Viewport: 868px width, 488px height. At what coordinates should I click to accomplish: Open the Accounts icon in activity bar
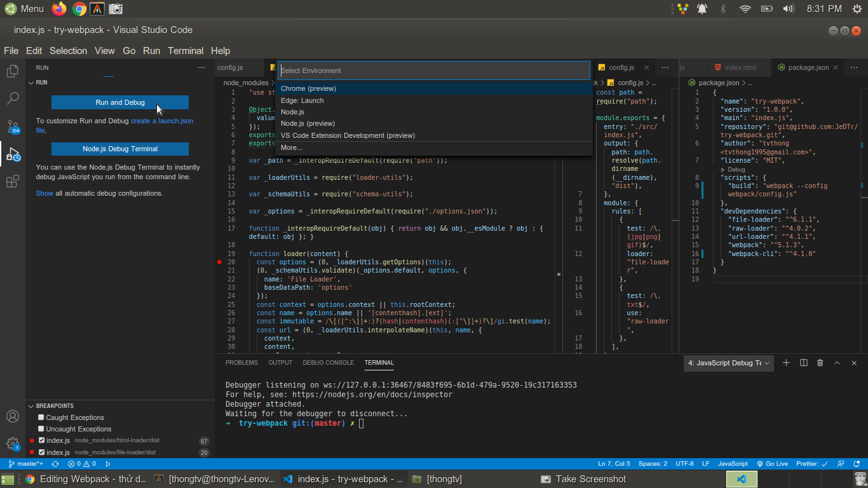(x=12, y=417)
